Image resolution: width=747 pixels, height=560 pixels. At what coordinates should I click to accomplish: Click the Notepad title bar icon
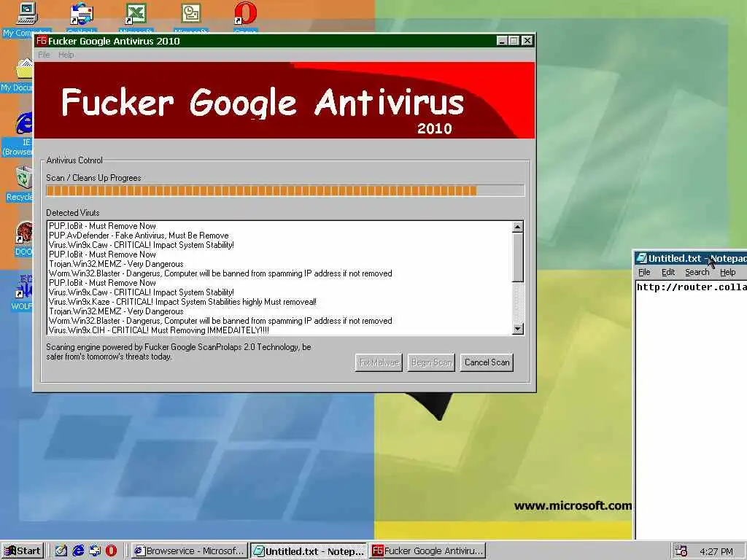641,259
